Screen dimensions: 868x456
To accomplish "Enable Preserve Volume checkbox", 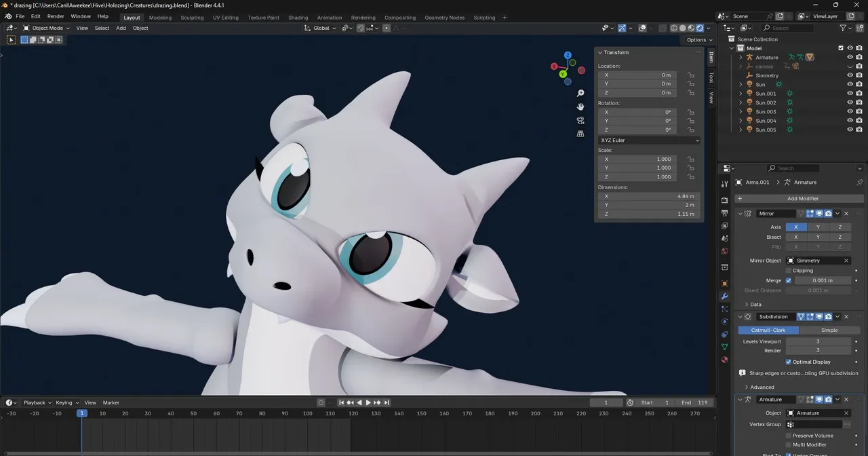I will click(x=788, y=436).
